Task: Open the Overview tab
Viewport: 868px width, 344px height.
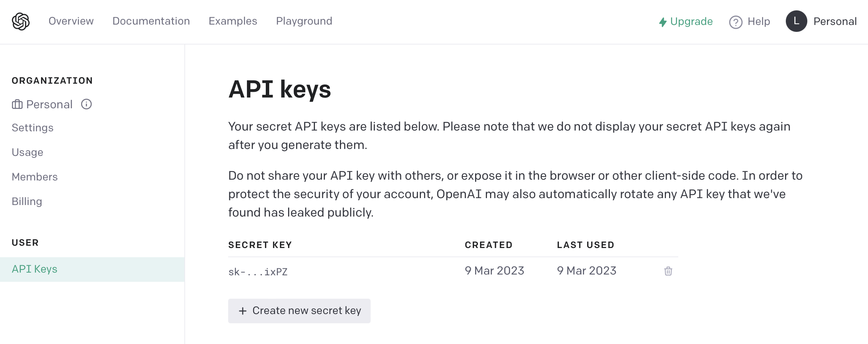Action: (71, 21)
